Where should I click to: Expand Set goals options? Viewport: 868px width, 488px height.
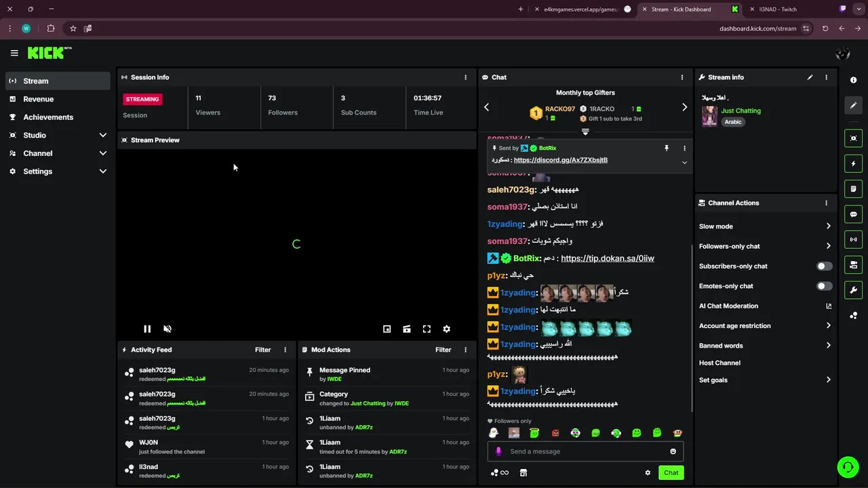pos(765,380)
